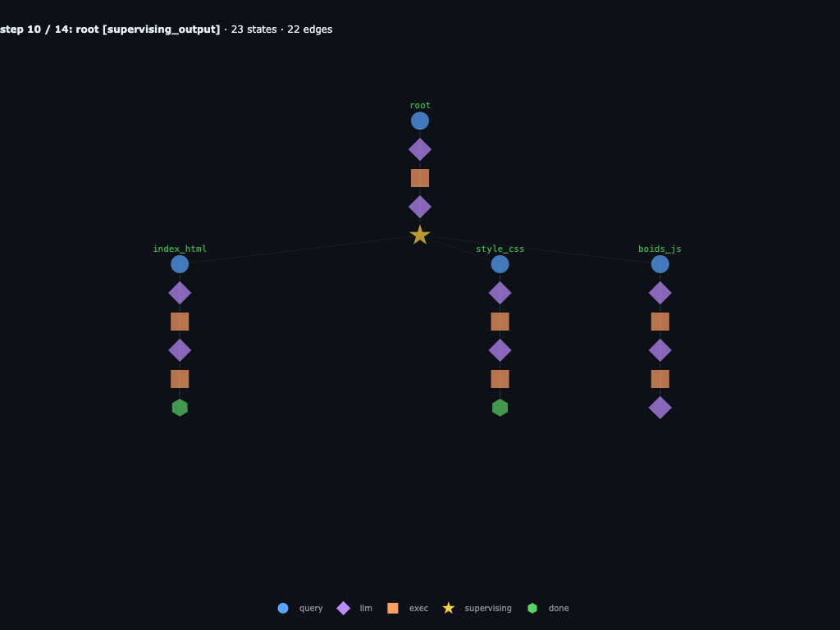Select the first llm diamond under boids_js
840x630 pixels.
tap(660, 293)
